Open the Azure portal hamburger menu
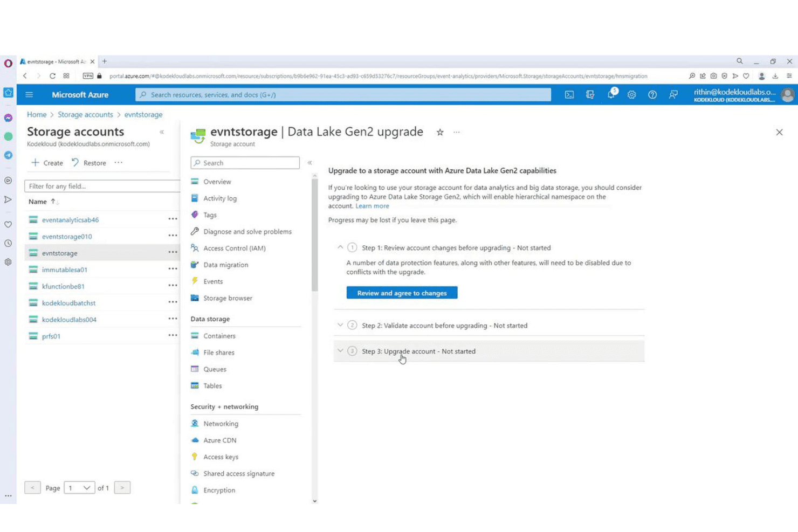The image size is (798, 532). (x=29, y=95)
